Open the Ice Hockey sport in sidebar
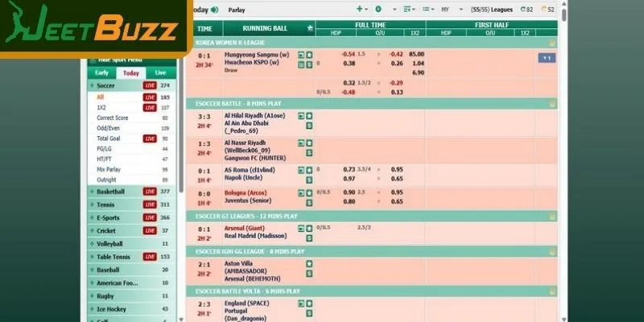This screenshot has width=644, height=322. 131,309
